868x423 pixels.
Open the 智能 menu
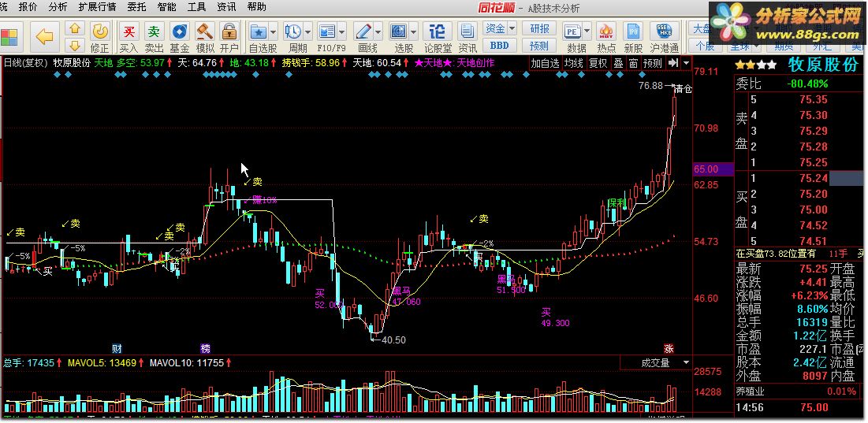pyautogui.click(x=166, y=7)
